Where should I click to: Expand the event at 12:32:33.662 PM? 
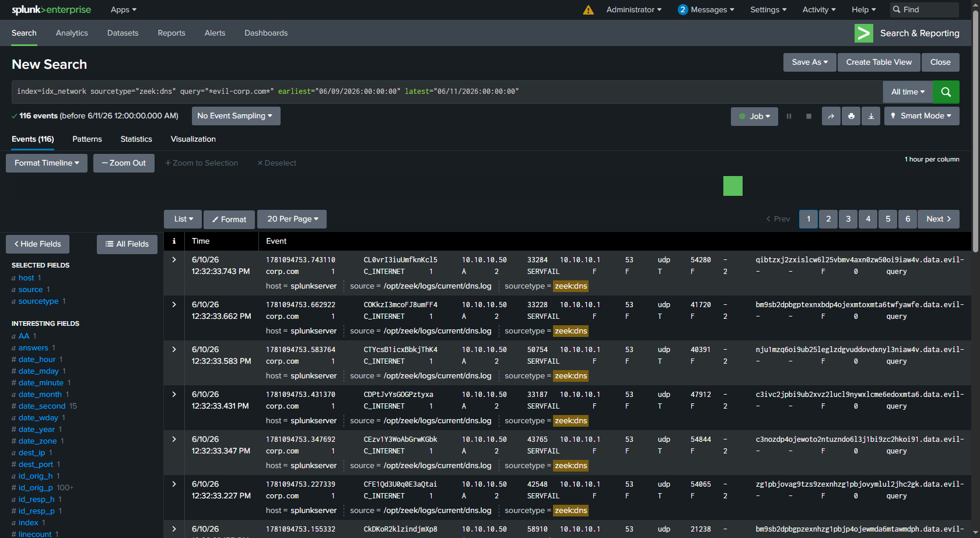[x=174, y=304]
